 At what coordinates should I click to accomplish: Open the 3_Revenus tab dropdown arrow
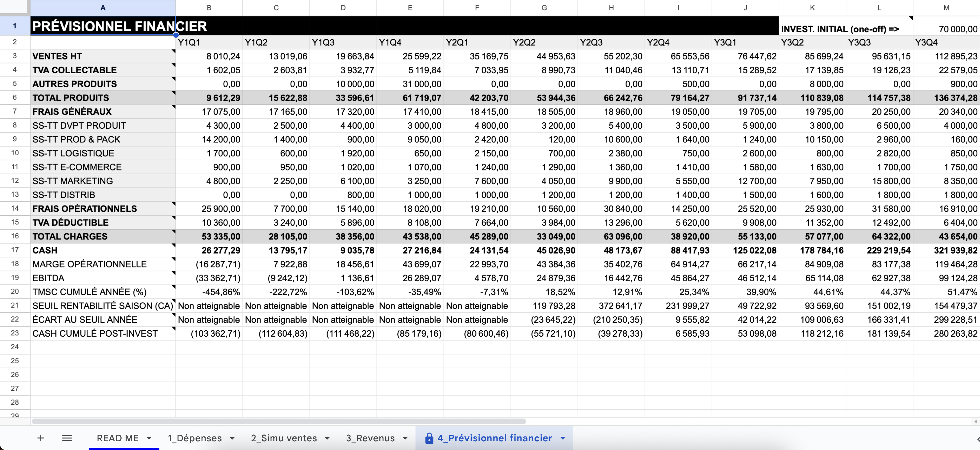pyautogui.click(x=405, y=438)
